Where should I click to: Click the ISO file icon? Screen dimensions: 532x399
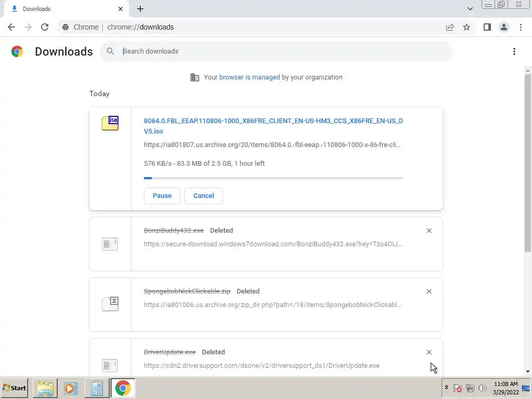pos(110,123)
